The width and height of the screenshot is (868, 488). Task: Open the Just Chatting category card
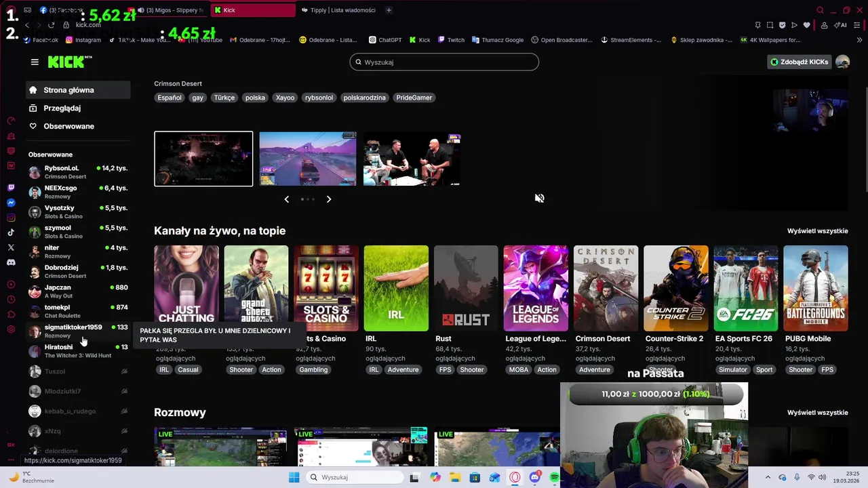coord(186,288)
